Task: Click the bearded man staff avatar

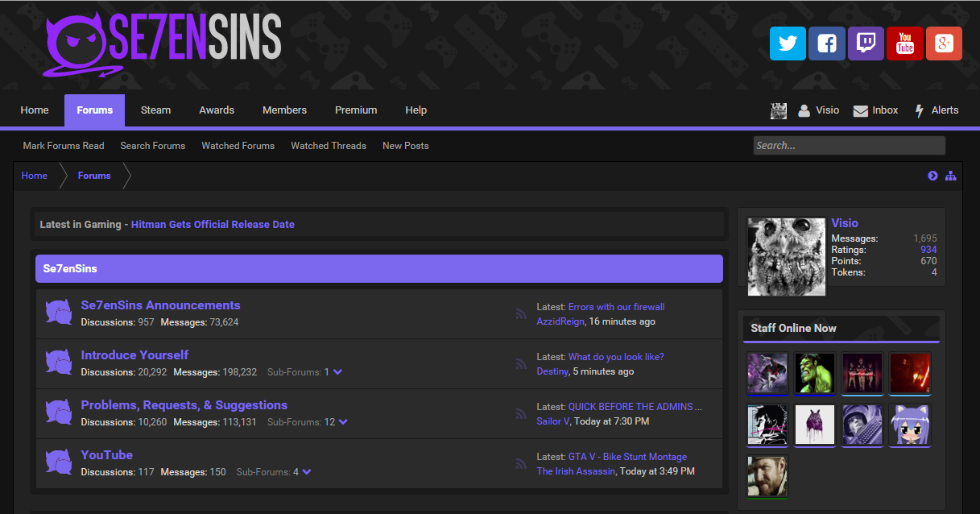Action: [x=767, y=477]
